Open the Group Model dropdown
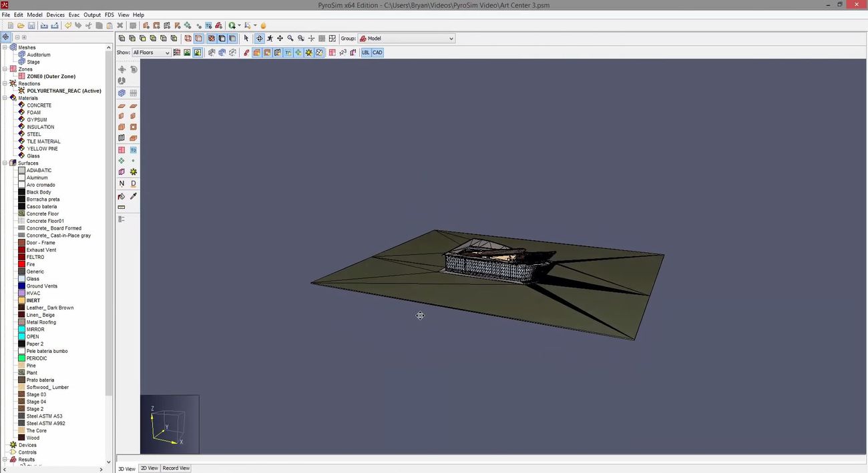The height and width of the screenshot is (473, 868). click(x=407, y=39)
